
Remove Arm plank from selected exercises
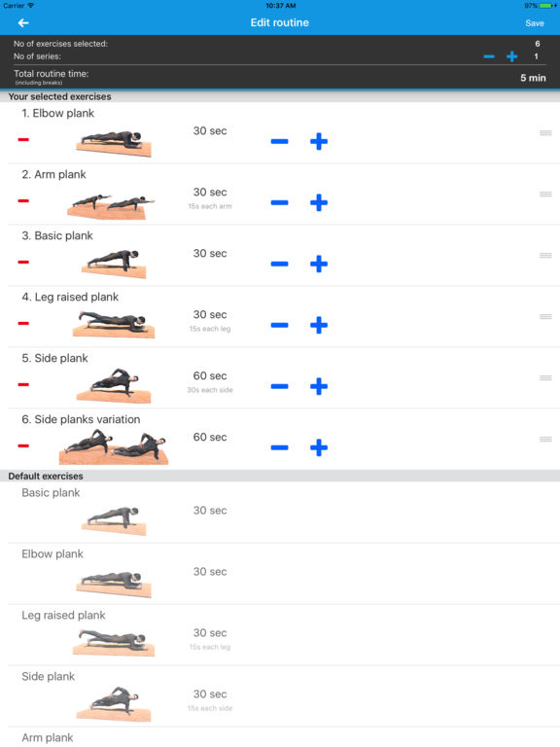pyautogui.click(x=23, y=200)
